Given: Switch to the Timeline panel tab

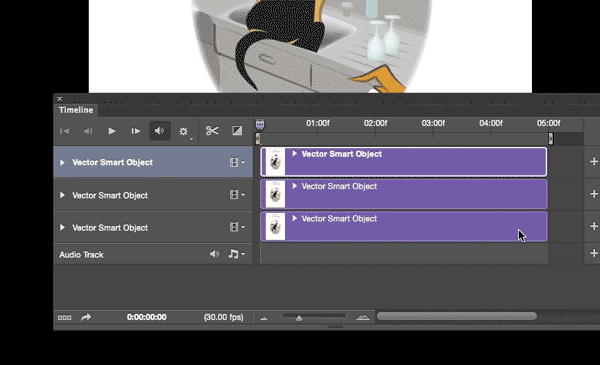Looking at the screenshot, I should pyautogui.click(x=76, y=110).
